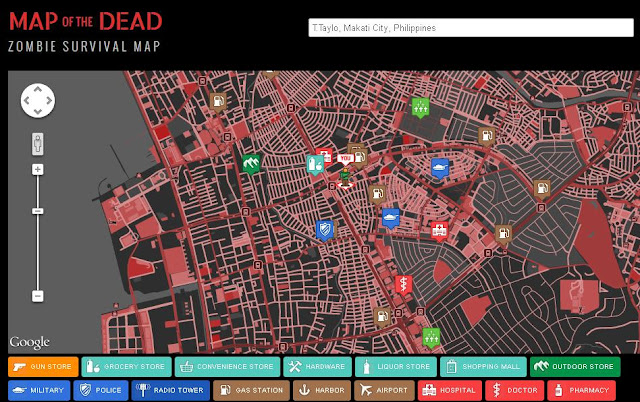Toggle the Doctor legend filter
Image resolution: width=640 pixels, height=402 pixels.
coord(515,390)
